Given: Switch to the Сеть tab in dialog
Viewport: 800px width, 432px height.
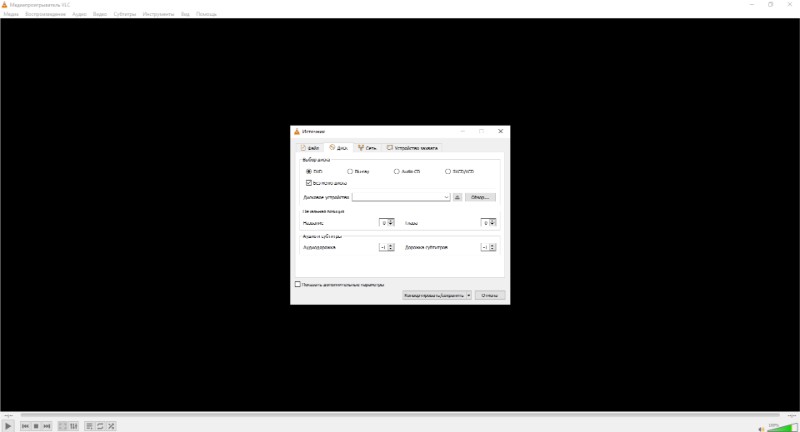Looking at the screenshot, I should pos(367,148).
